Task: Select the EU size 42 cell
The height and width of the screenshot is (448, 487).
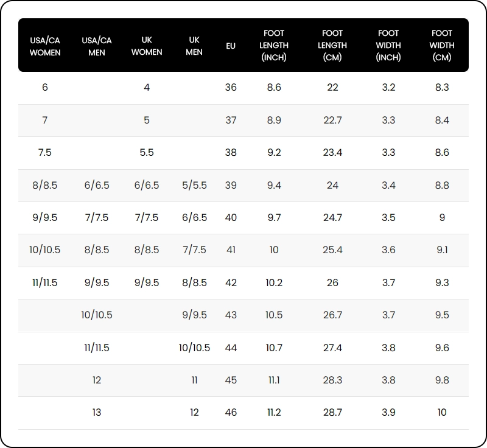Action: click(x=231, y=282)
